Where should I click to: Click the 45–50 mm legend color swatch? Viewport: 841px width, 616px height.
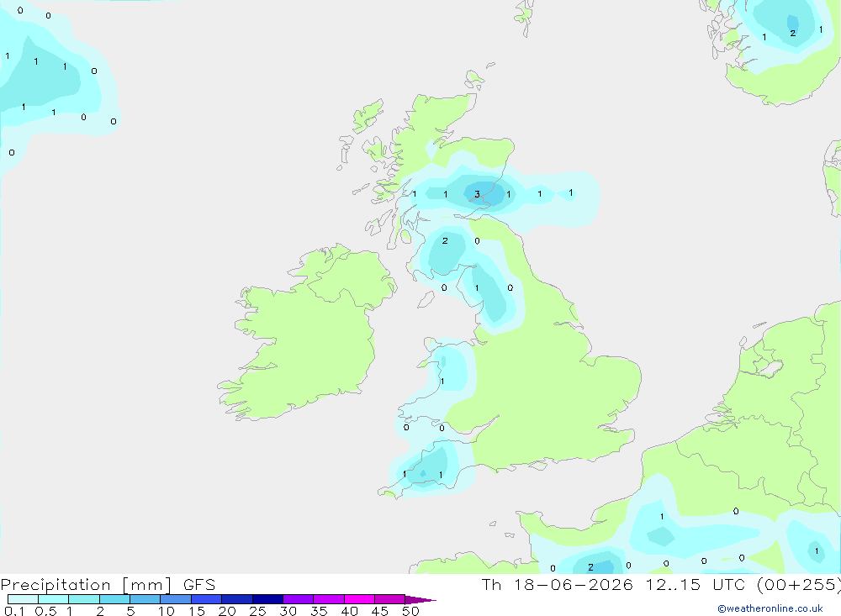[389, 599]
